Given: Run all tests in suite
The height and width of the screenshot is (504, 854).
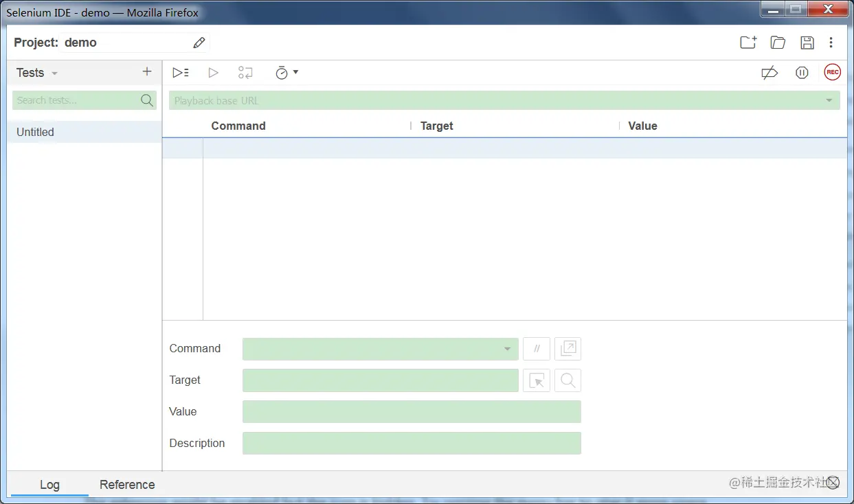Looking at the screenshot, I should tap(181, 73).
